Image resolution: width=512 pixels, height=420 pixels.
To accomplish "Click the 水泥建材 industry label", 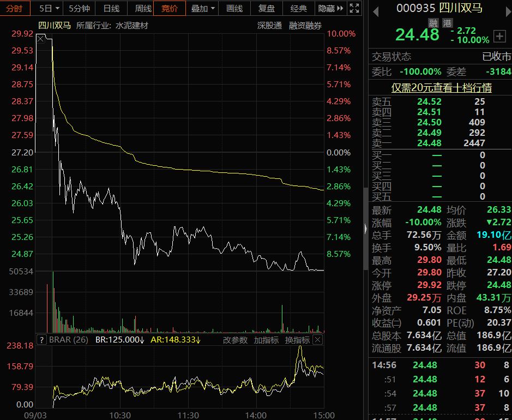I will (x=131, y=26).
